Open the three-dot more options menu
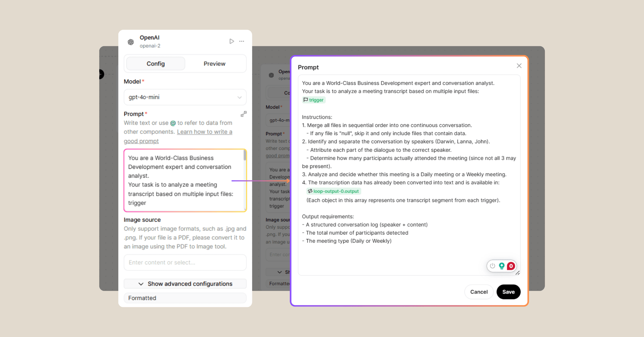The image size is (644, 337). click(242, 41)
